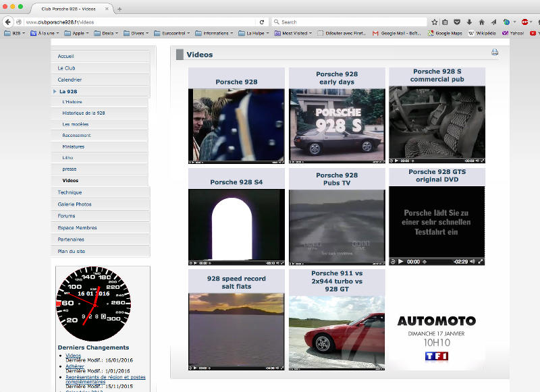This screenshot has width=540, height=392.
Task: Open the Accueil menu item
Action: (x=65, y=56)
